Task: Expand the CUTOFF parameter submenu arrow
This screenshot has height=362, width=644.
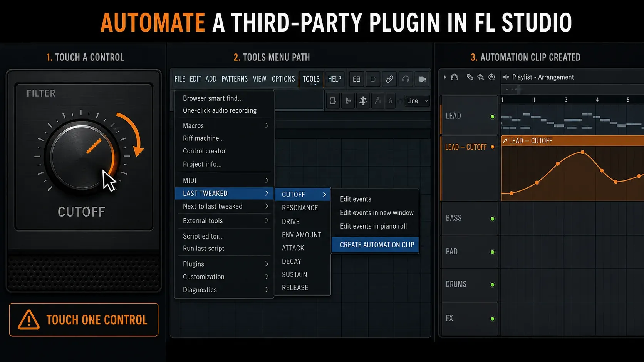Action: (324, 194)
